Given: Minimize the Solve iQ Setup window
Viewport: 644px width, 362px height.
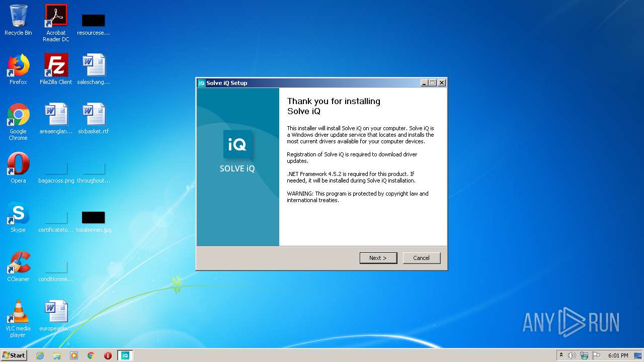Looking at the screenshot, I should tap(424, 83).
